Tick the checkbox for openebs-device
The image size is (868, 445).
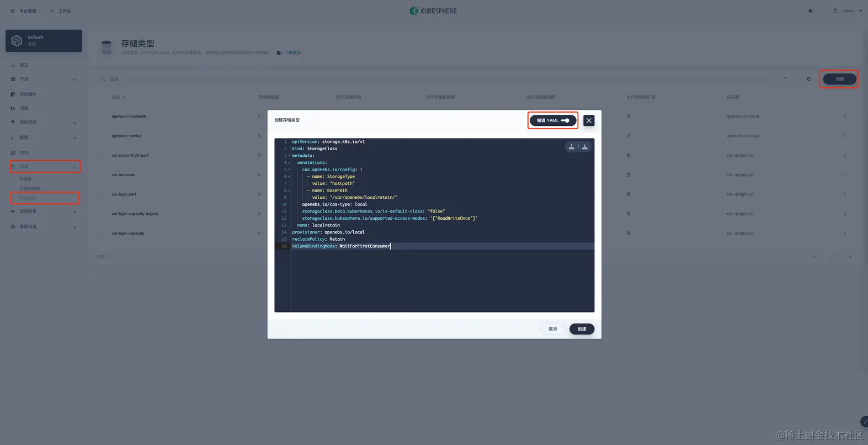(100, 136)
